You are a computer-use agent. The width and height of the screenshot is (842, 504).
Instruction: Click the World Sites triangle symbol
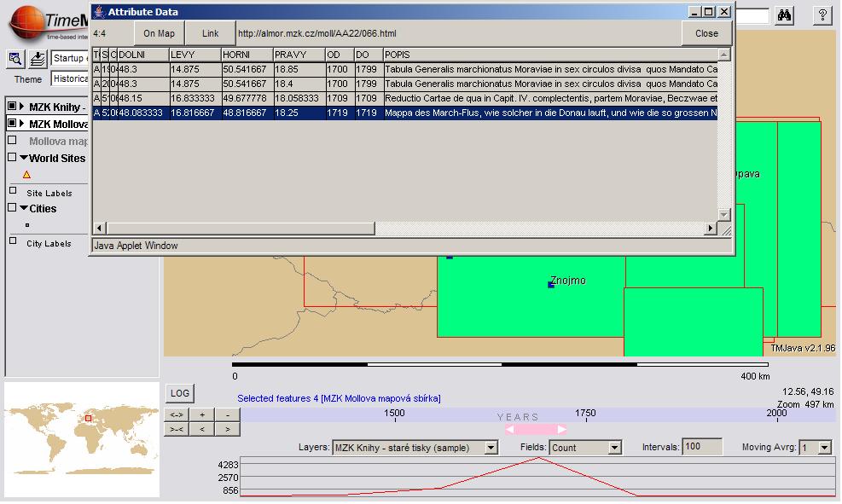click(26, 175)
